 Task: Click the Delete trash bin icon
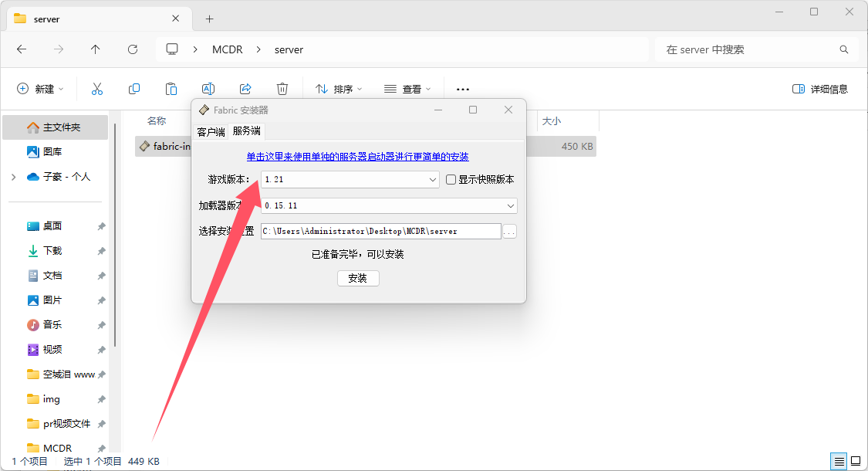pos(282,89)
